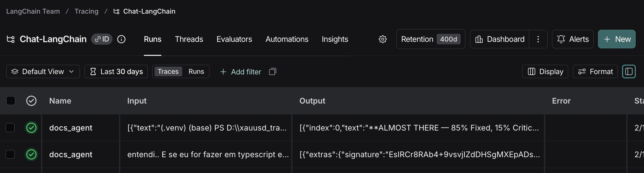Copy project ID via the ID badge
This screenshot has width=644, height=173.
[102, 39]
